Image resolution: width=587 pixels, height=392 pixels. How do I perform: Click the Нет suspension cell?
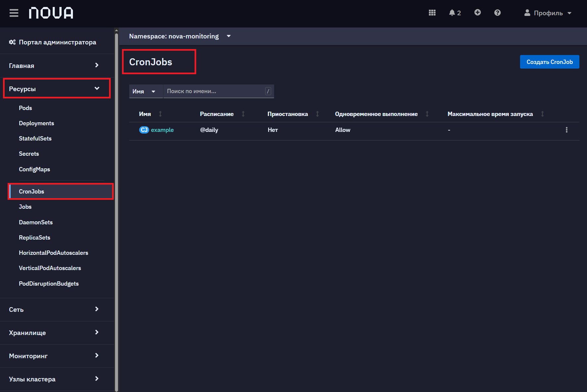pos(273,130)
